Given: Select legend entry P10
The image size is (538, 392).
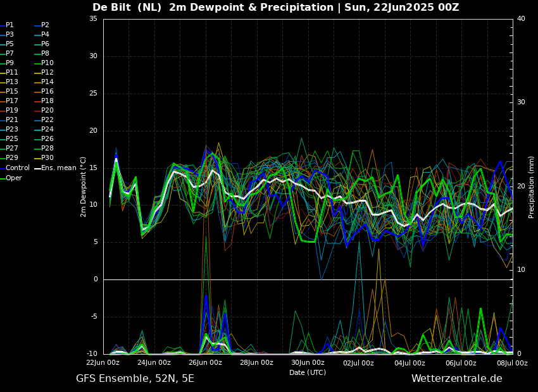Looking at the screenshot, I should pos(44,63).
